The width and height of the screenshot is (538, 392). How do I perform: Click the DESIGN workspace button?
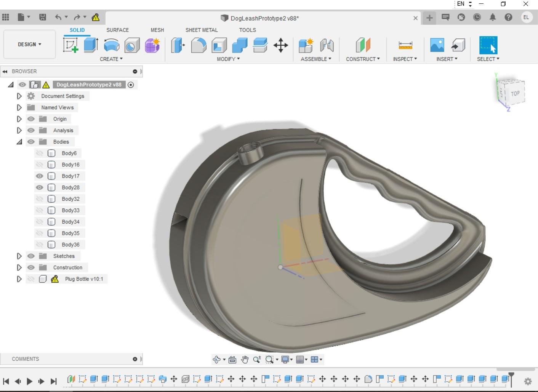pos(29,44)
